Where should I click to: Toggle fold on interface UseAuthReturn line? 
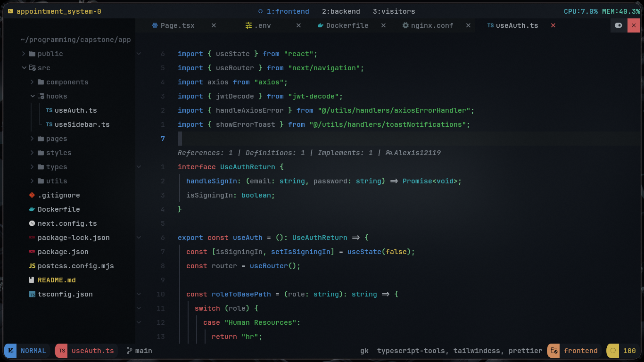tap(139, 167)
